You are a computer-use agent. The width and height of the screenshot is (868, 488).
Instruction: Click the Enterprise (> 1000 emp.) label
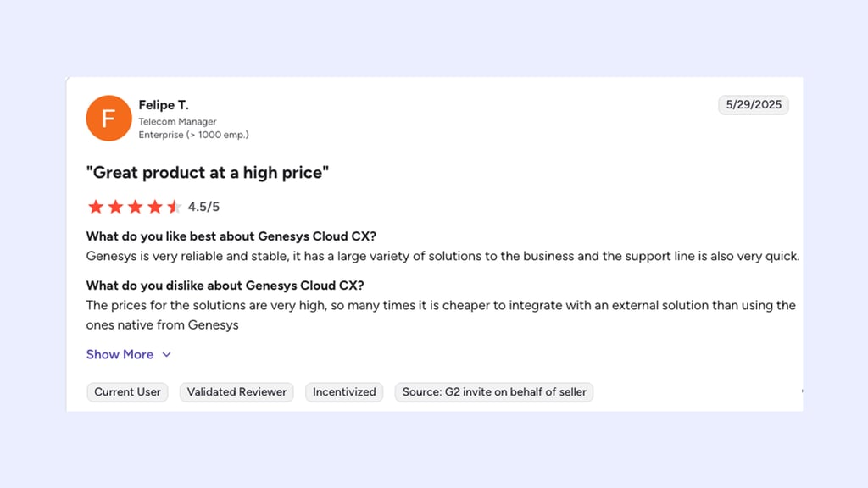tap(193, 135)
